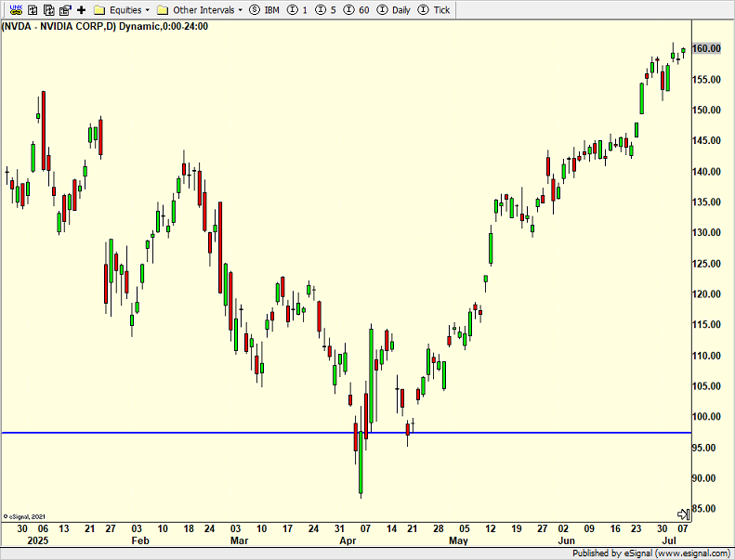Viewport: 735px width, 560px height.
Task: Click the second toolbar window icon
Action: coord(33,9)
